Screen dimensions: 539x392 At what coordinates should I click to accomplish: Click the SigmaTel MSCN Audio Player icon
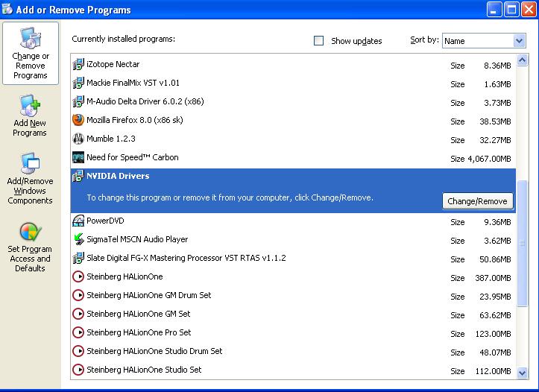pyautogui.click(x=78, y=239)
